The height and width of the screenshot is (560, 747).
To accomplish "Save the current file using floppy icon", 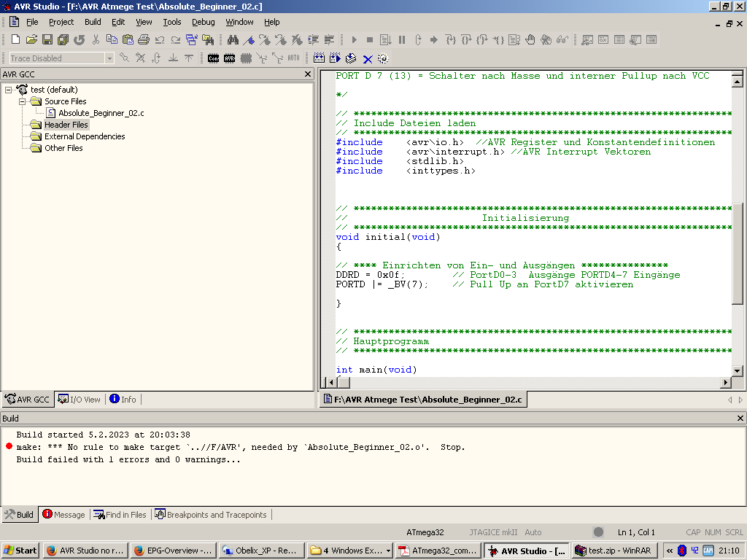I will pyautogui.click(x=47, y=39).
